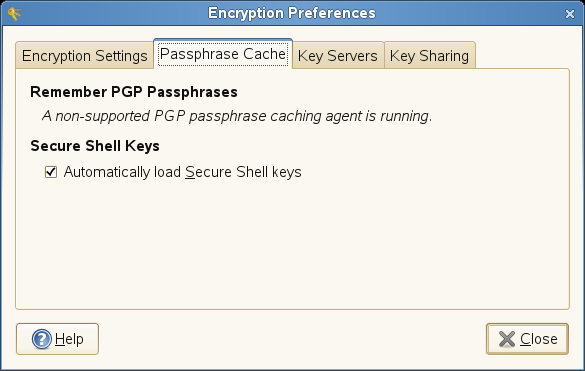Viewport: 585px width, 371px height.
Task: Click the Automatically load Secure Shell keys label
Action: coord(182,172)
